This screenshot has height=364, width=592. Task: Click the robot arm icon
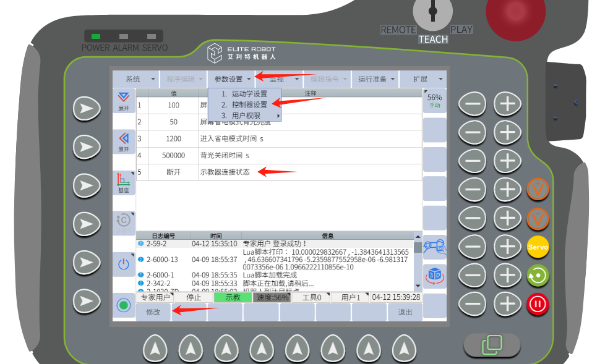[434, 246]
